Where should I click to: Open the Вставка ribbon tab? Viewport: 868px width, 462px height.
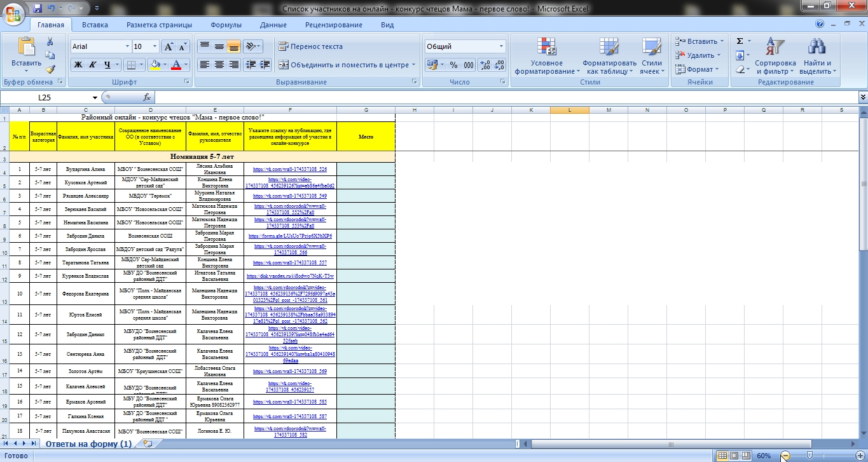coord(95,25)
